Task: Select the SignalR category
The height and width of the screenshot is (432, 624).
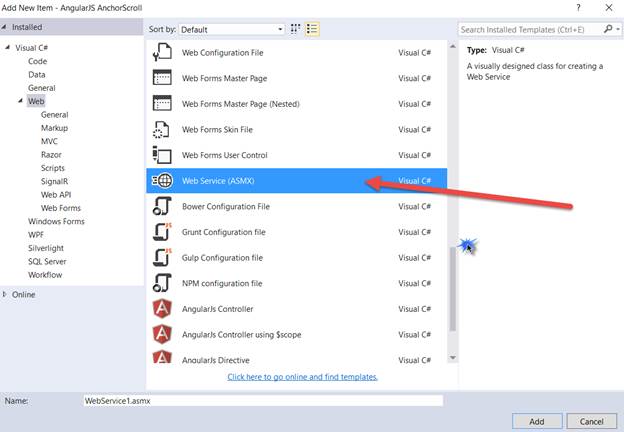Action: pos(55,181)
